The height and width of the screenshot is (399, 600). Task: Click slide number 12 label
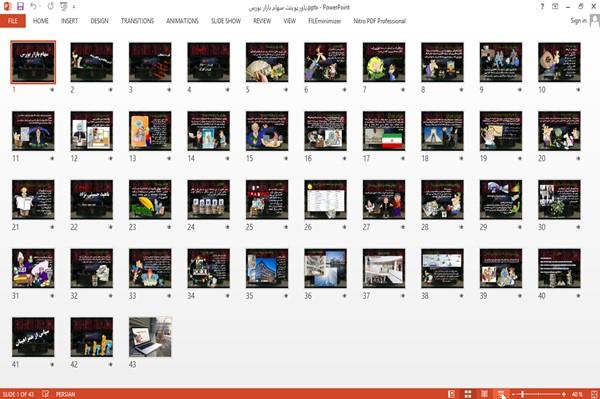(x=74, y=158)
